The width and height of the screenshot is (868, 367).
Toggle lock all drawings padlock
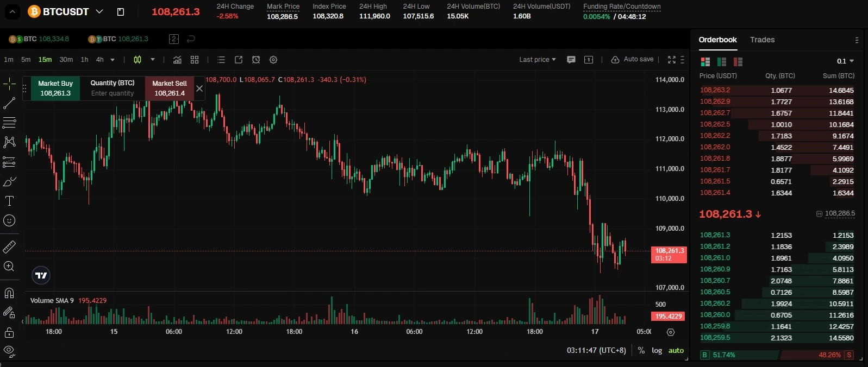[9, 332]
